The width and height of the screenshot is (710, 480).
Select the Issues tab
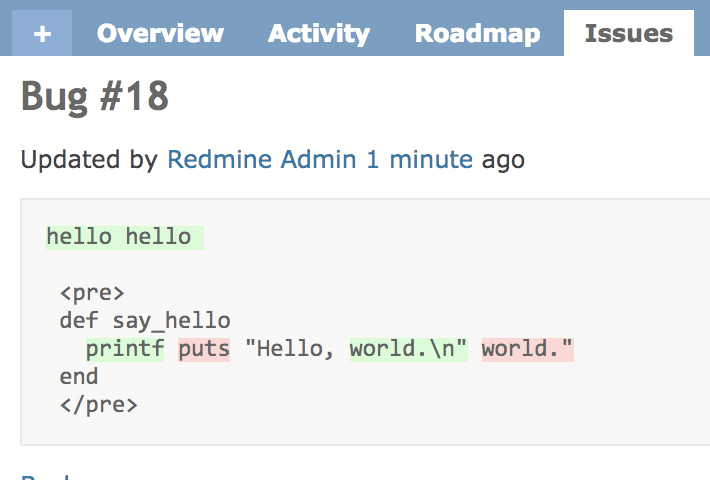(629, 33)
